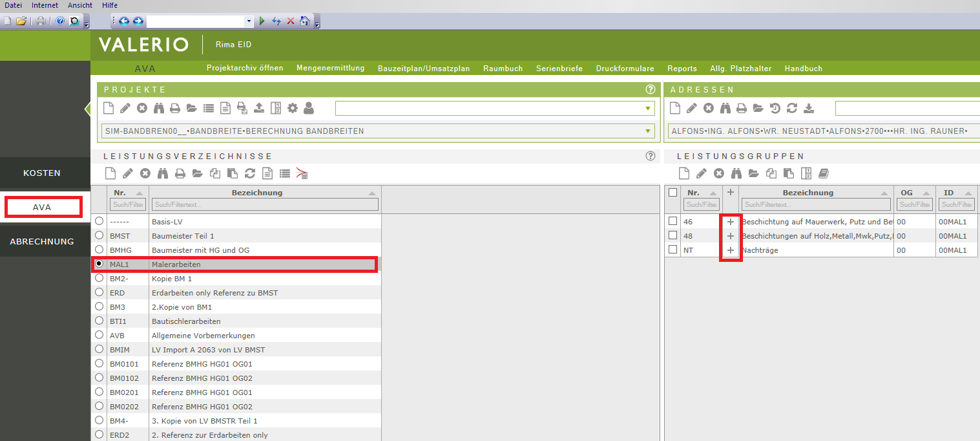Click the upload icon in Projekte toolbar
The height and width of the screenshot is (441, 980).
click(x=259, y=108)
